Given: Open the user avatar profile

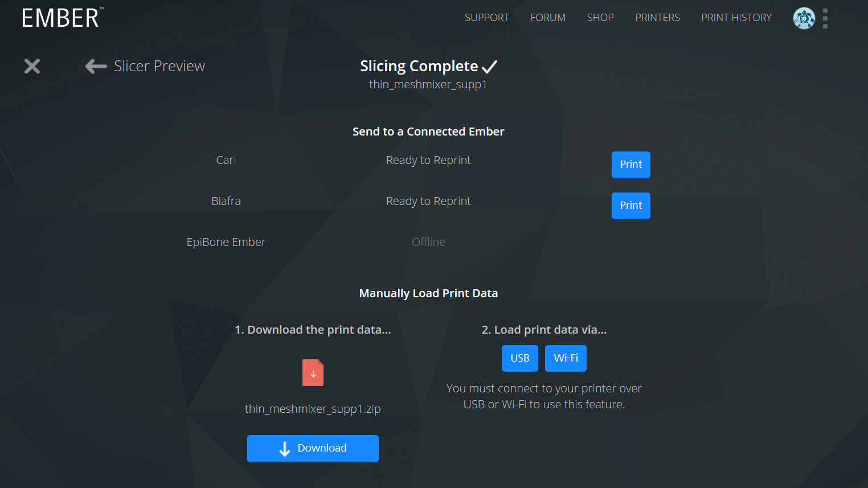Looking at the screenshot, I should (x=804, y=18).
